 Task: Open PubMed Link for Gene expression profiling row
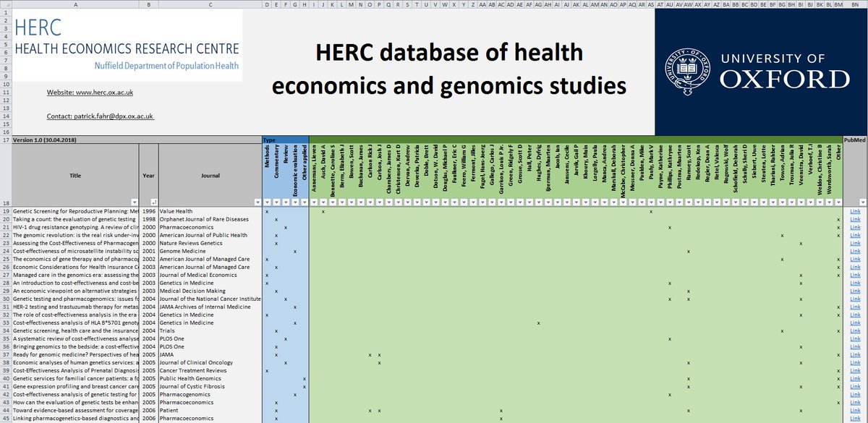tap(856, 387)
